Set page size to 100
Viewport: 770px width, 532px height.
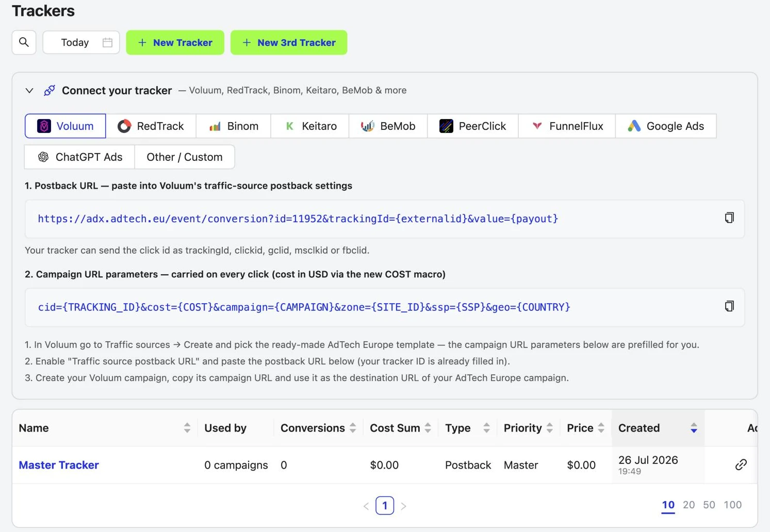tap(733, 505)
